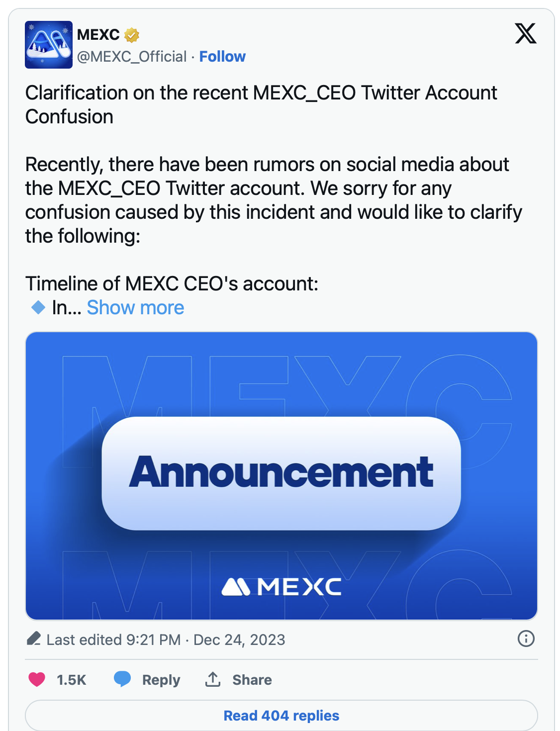Click the share upload arrow icon
Viewport: 560px width, 731px height.
[213, 679]
